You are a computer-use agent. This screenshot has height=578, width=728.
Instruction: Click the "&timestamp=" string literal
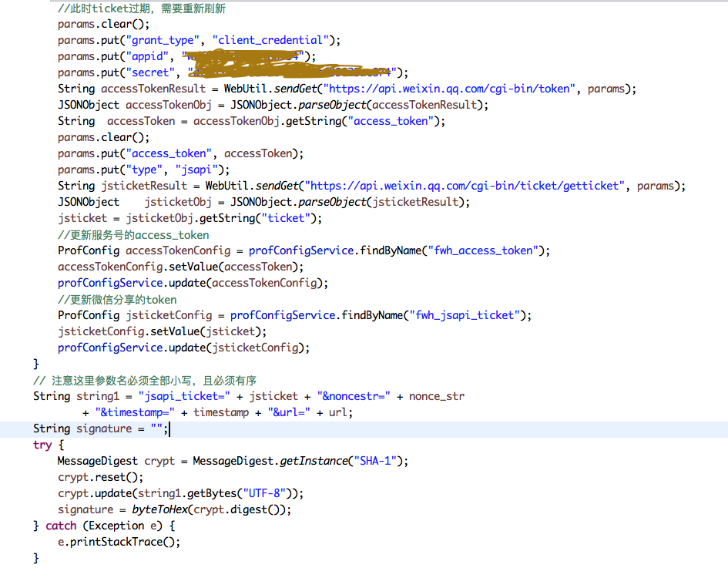(x=135, y=412)
